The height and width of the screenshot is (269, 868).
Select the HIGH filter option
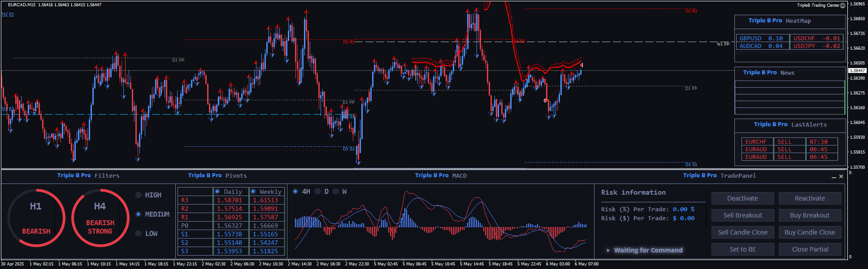139,195
